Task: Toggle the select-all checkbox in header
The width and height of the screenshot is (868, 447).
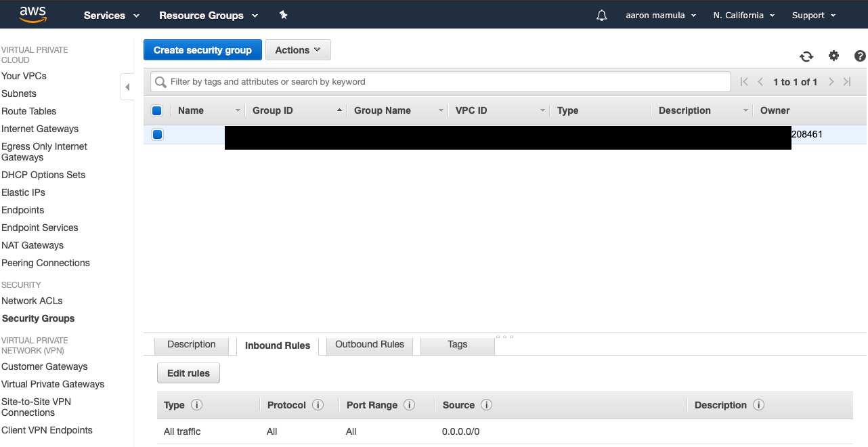Action: pos(157,110)
